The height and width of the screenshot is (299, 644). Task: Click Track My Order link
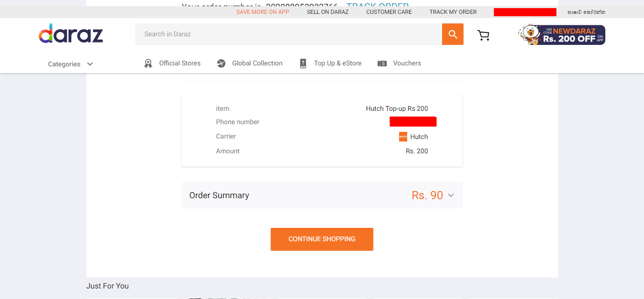pyautogui.click(x=453, y=12)
